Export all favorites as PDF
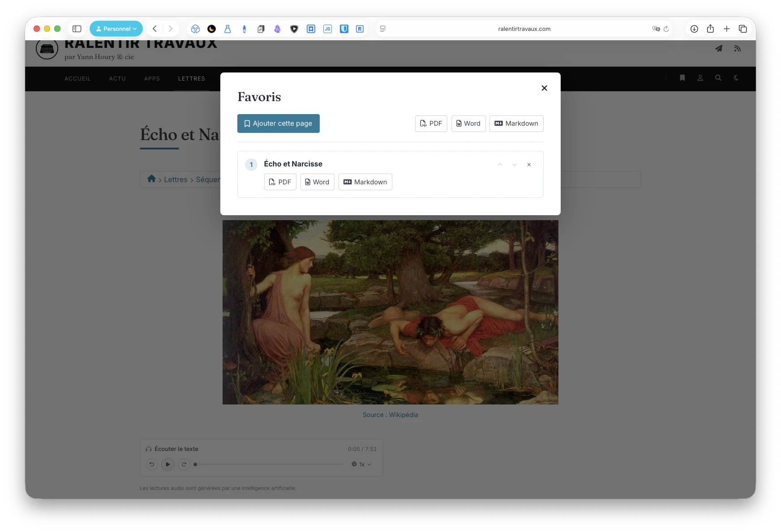This screenshot has width=781, height=532. coord(431,123)
